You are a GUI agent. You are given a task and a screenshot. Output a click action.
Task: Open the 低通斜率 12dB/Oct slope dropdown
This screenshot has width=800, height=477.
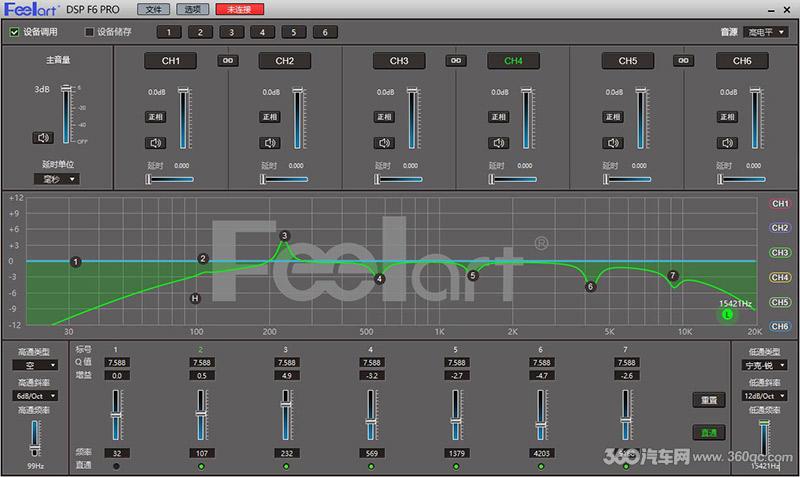[x=764, y=396]
